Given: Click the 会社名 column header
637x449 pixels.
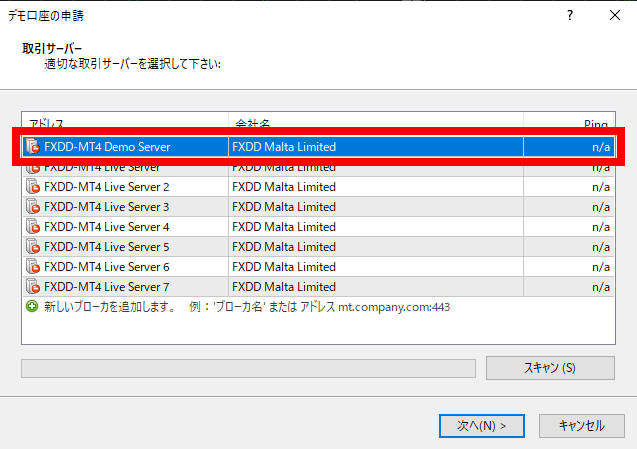Looking at the screenshot, I should (x=376, y=121).
